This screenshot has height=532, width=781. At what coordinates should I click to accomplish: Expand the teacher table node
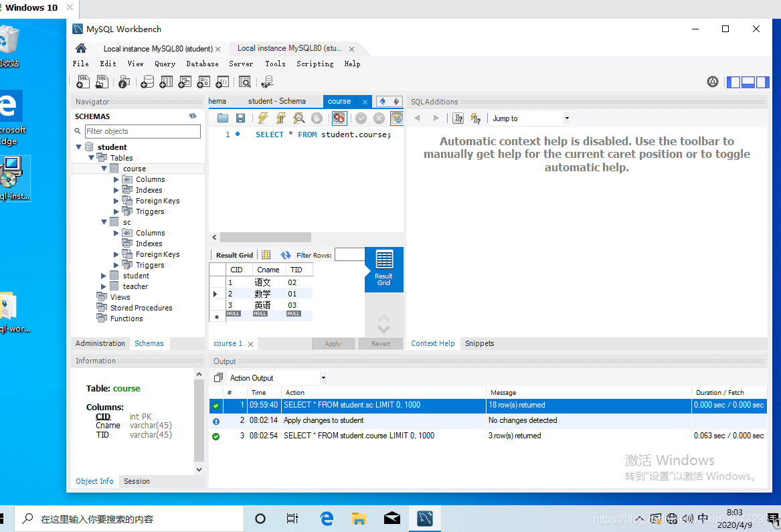(x=104, y=286)
